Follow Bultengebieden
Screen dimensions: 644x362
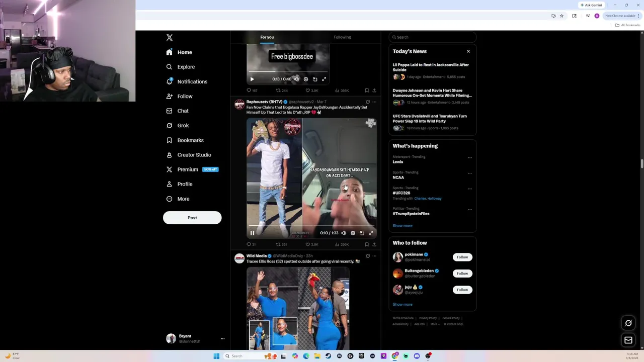[462, 274]
